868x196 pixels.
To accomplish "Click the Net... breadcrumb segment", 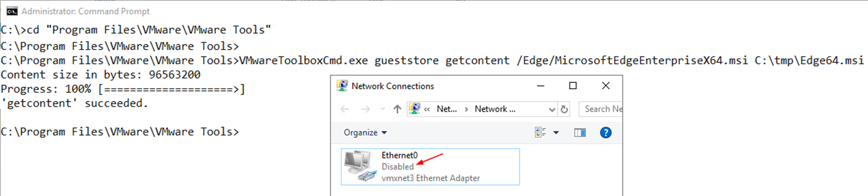I will click(x=447, y=109).
